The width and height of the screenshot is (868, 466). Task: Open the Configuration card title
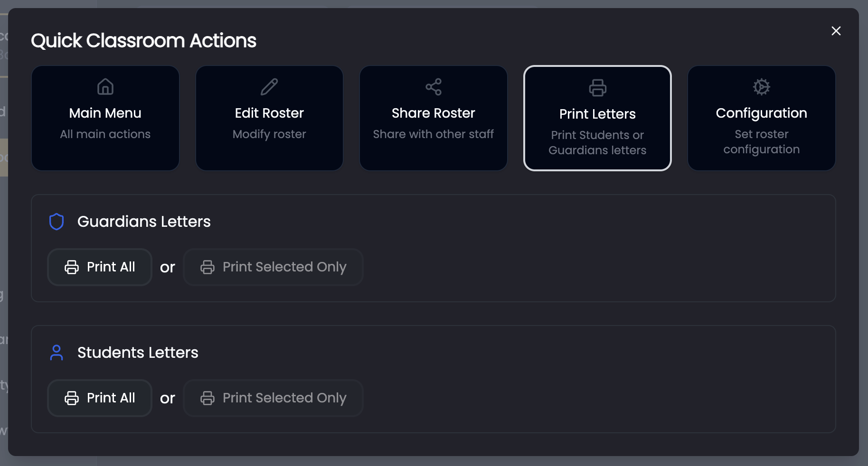761,113
